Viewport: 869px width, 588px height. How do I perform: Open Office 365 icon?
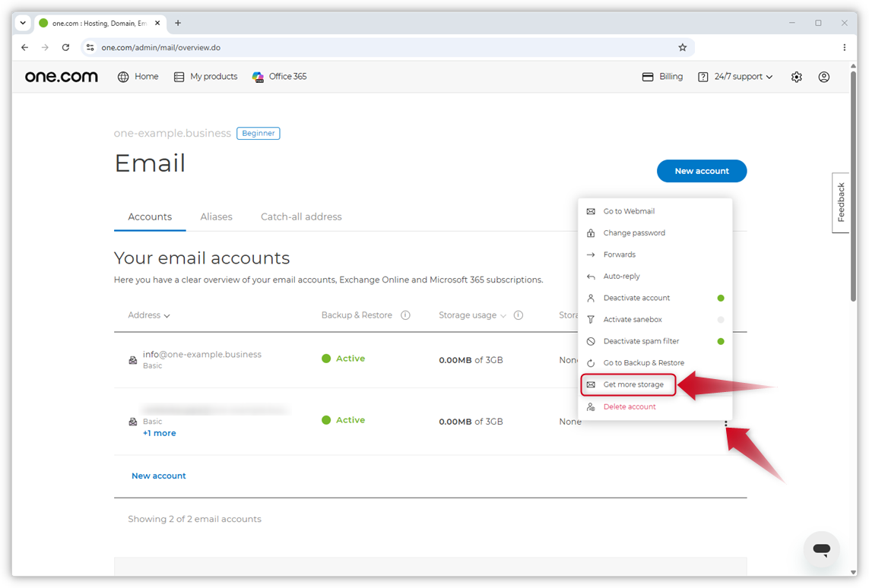(258, 77)
